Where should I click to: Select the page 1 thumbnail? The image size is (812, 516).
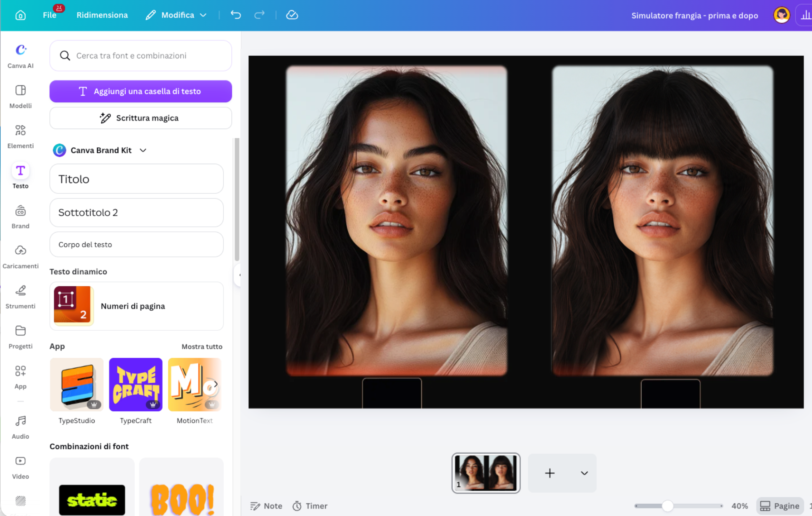486,473
